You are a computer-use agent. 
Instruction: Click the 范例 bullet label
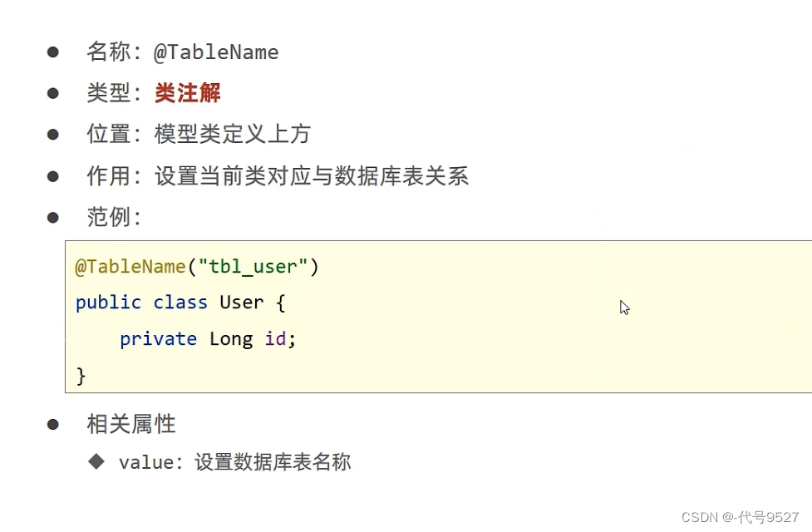pyautogui.click(x=108, y=217)
